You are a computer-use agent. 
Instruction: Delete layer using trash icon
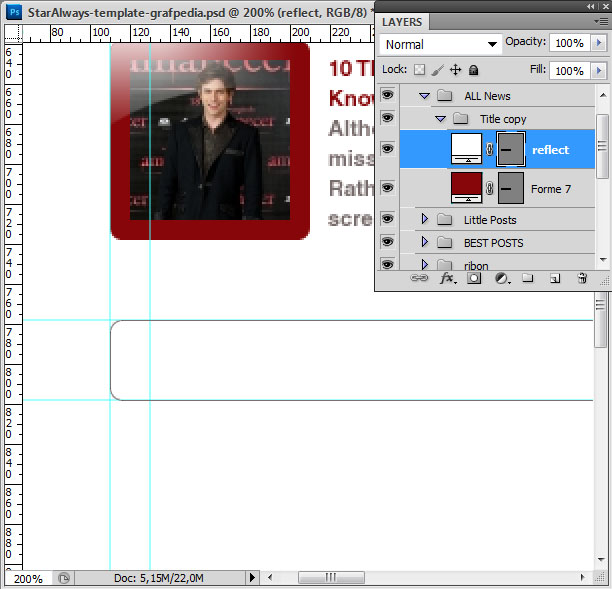coord(582,278)
